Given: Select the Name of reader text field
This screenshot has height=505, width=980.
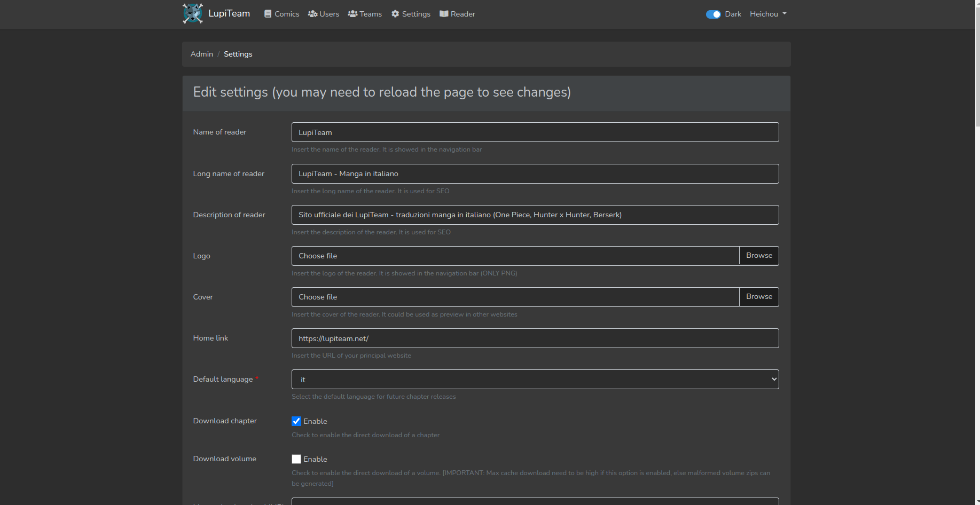Looking at the screenshot, I should (x=535, y=132).
